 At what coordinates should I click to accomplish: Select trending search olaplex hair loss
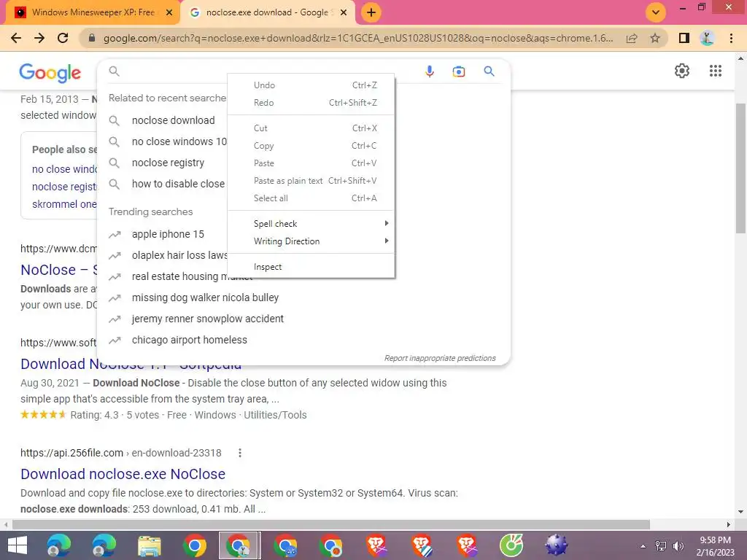click(179, 255)
